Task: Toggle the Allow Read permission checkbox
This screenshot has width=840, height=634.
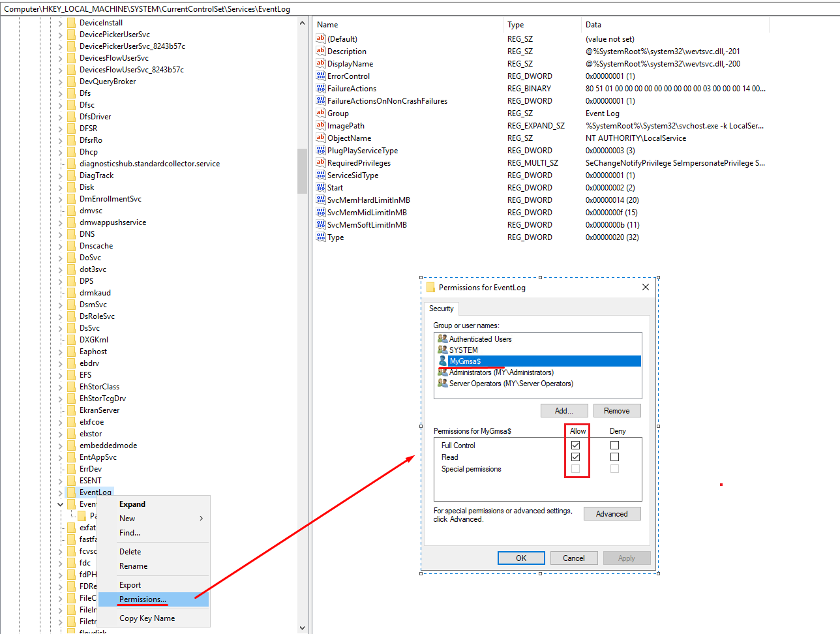Action: [x=575, y=457]
